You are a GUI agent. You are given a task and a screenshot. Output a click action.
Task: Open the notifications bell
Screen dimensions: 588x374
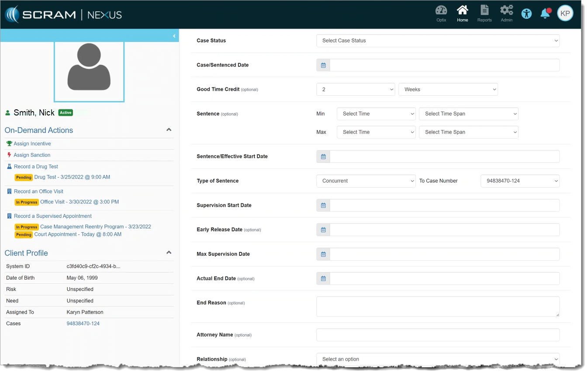545,14
